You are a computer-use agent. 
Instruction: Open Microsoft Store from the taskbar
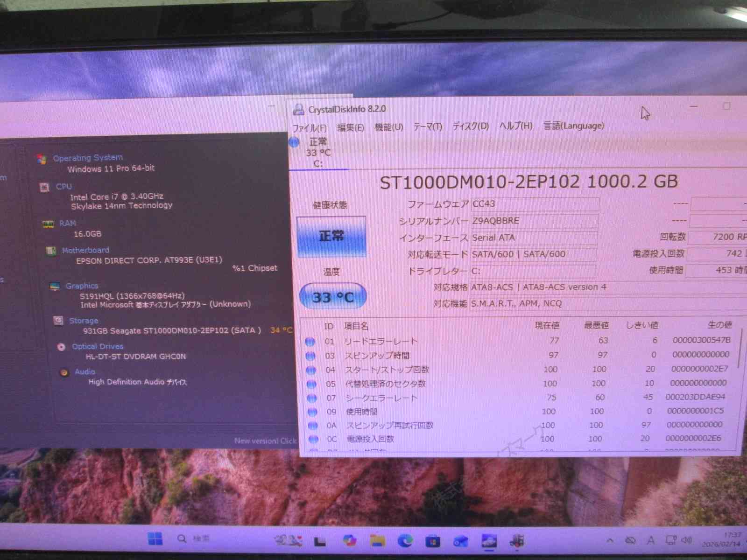[432, 541]
